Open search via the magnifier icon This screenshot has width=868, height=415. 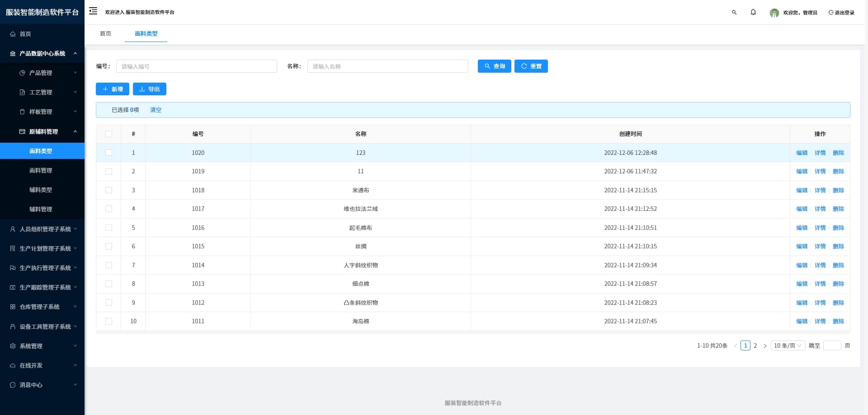[x=734, y=13]
